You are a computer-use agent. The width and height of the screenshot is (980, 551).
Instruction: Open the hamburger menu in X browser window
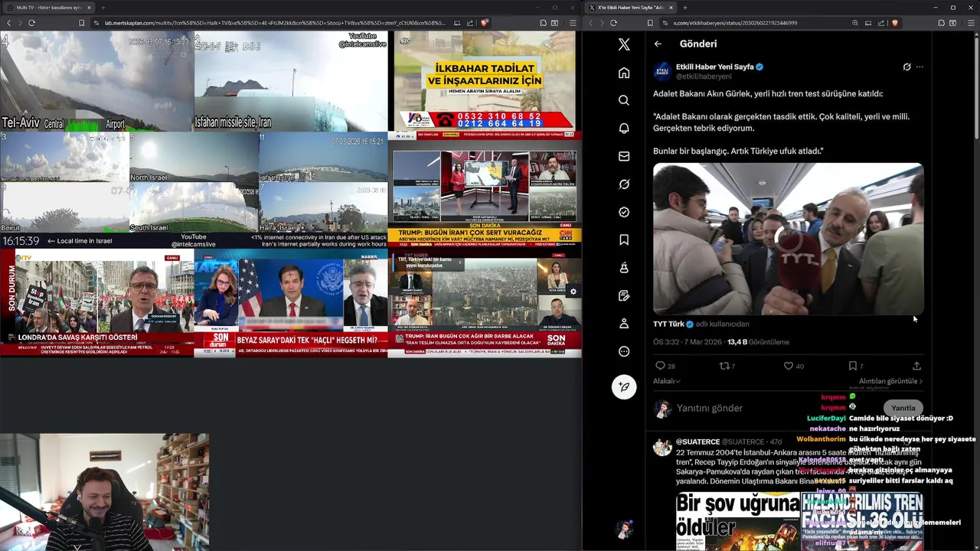tap(970, 23)
